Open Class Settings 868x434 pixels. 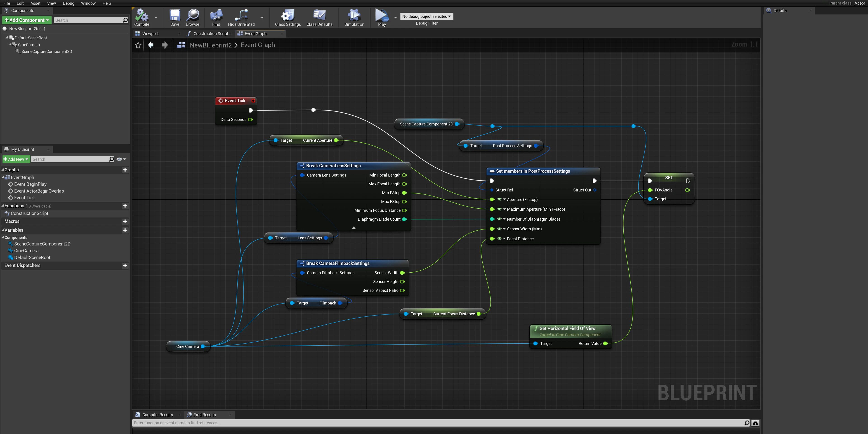click(x=288, y=18)
